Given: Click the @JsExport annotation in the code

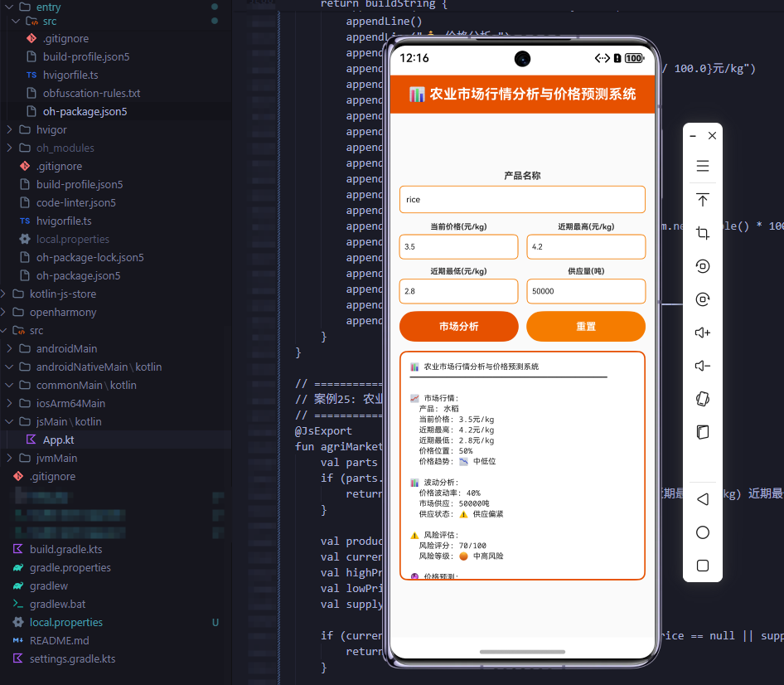Looking at the screenshot, I should [323, 430].
